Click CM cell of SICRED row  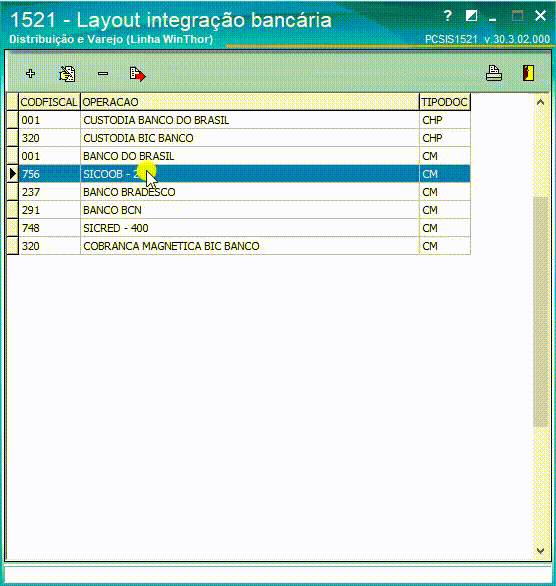pos(445,228)
